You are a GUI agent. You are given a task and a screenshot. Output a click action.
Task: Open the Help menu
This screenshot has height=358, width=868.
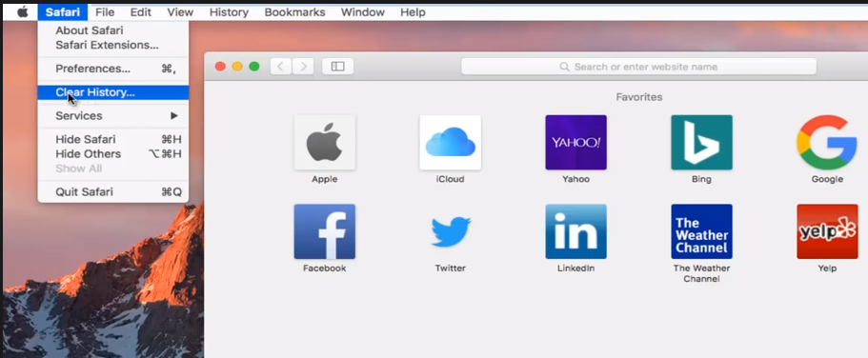tap(413, 12)
